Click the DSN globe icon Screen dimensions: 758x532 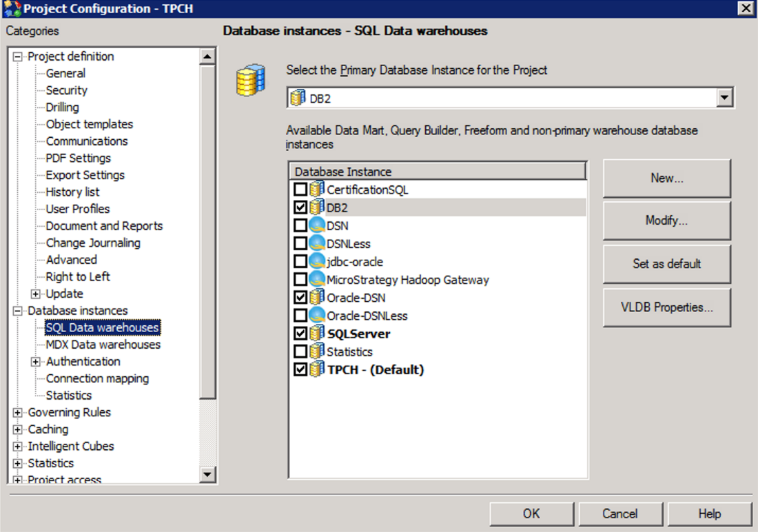[x=317, y=225]
